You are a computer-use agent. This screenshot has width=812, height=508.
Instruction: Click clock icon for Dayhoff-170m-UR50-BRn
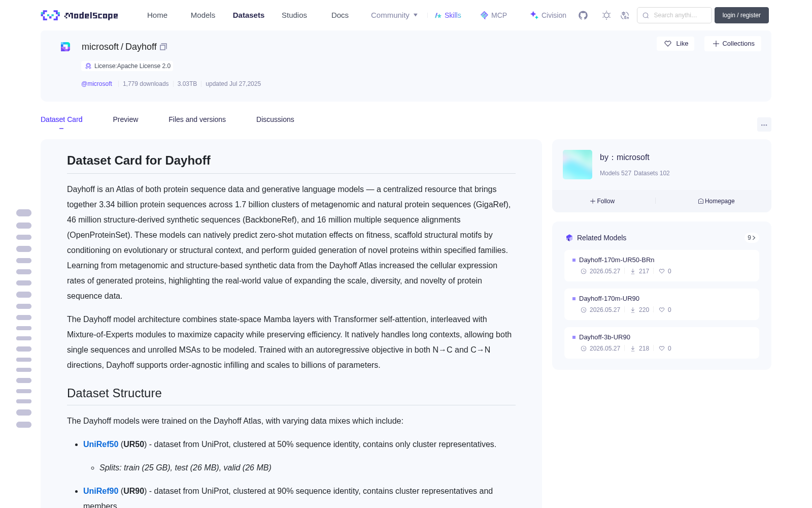pyautogui.click(x=584, y=271)
